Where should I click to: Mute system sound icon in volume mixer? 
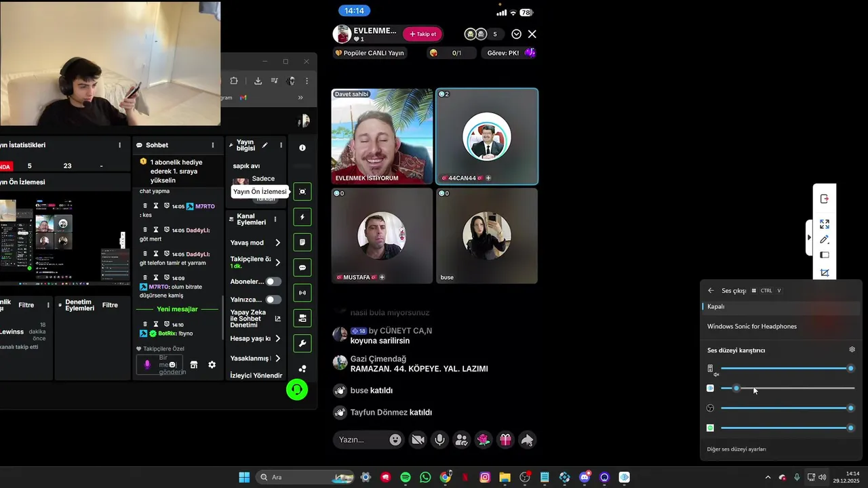coord(711,369)
